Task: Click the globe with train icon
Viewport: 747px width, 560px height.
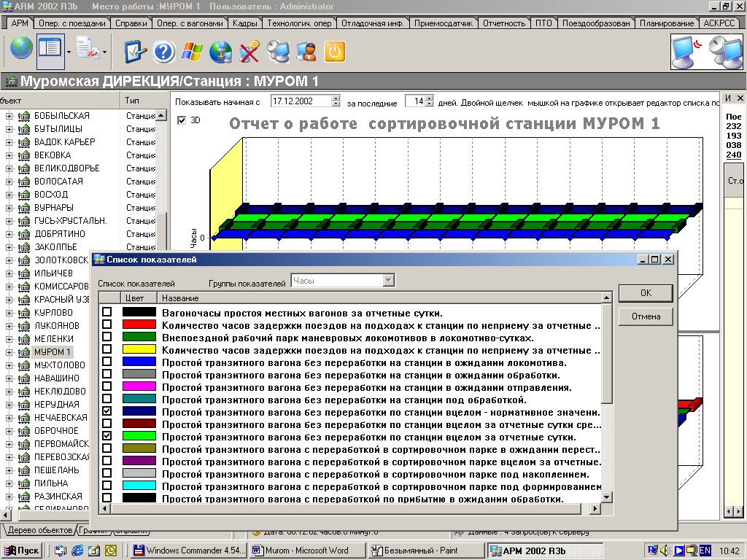Action: tap(220, 52)
